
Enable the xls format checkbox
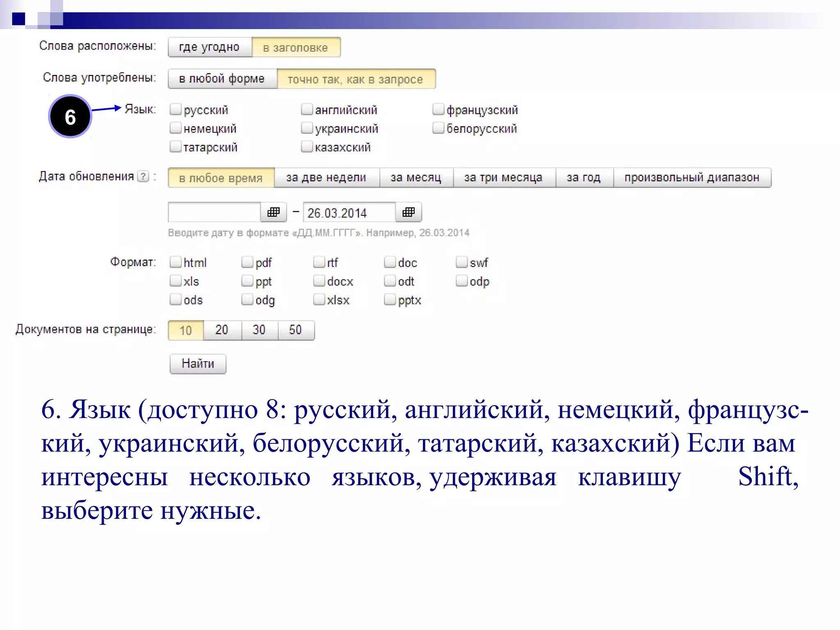tap(176, 281)
